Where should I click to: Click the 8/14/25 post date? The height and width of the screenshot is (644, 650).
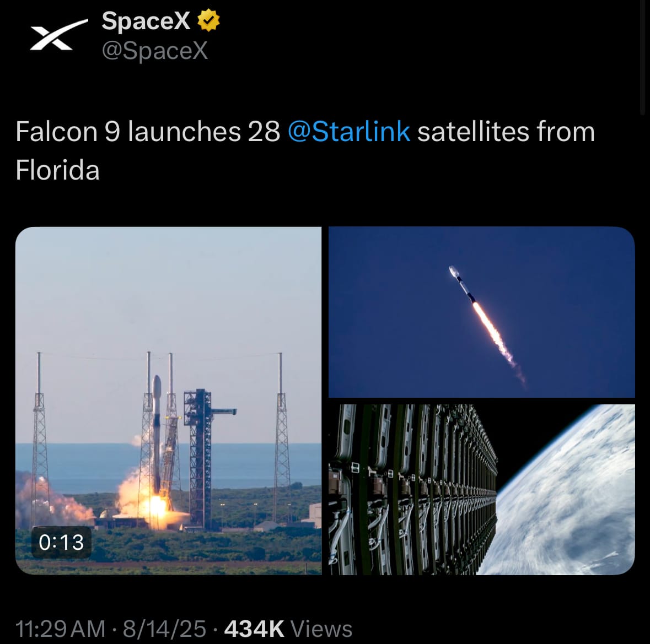(164, 629)
